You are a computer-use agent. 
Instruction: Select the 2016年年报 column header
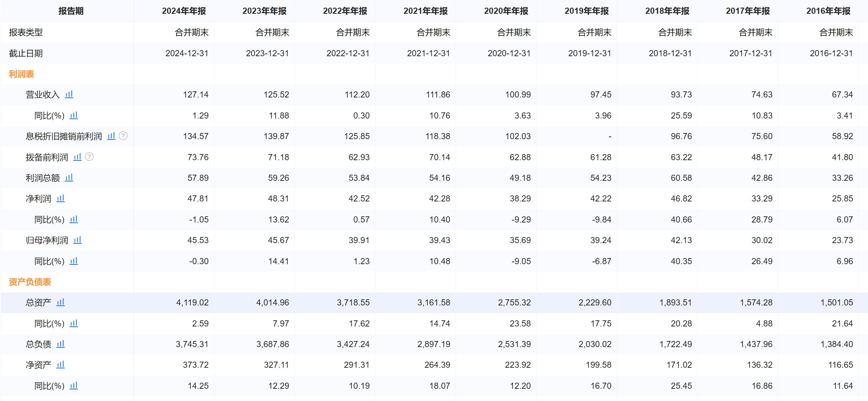pos(828,11)
